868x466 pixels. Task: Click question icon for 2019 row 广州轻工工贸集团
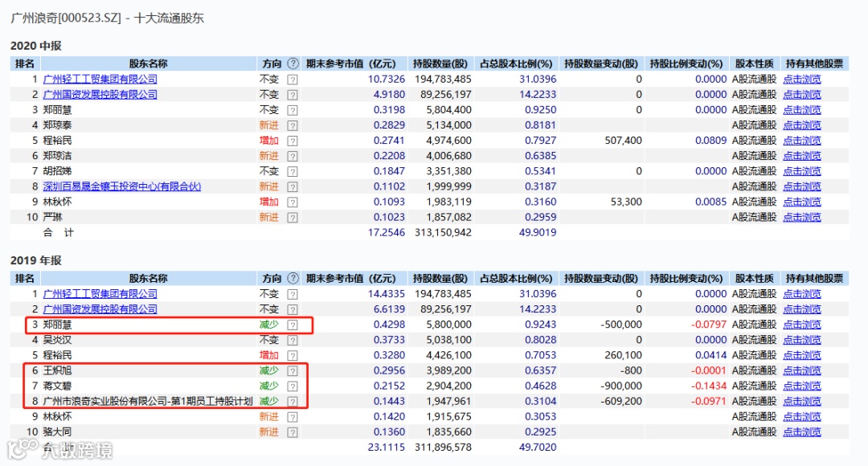[x=293, y=294]
